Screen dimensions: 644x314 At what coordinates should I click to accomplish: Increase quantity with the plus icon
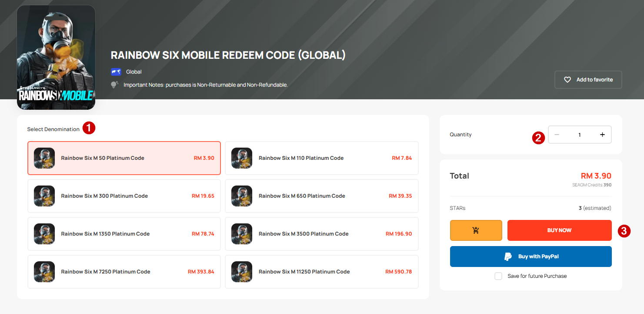tap(602, 135)
